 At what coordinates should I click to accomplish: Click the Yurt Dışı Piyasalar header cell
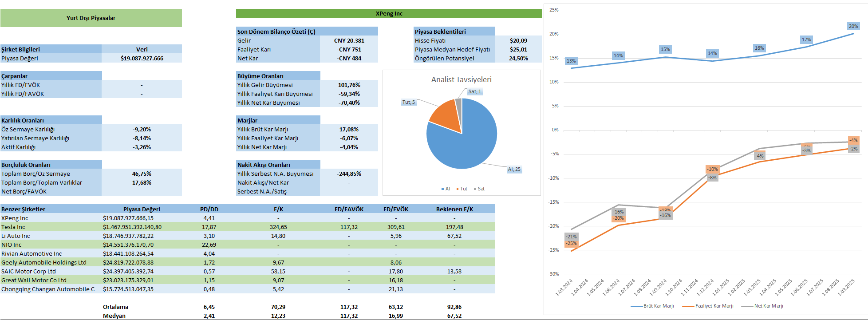coord(91,18)
